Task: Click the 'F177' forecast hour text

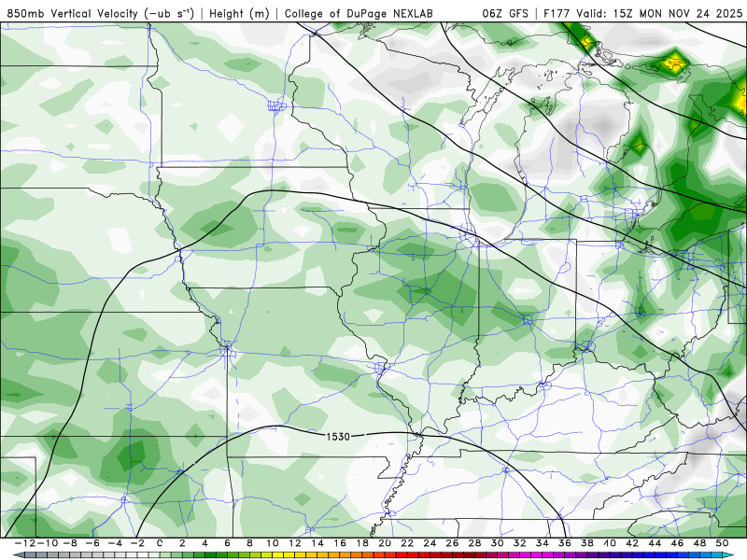Action: coord(556,13)
